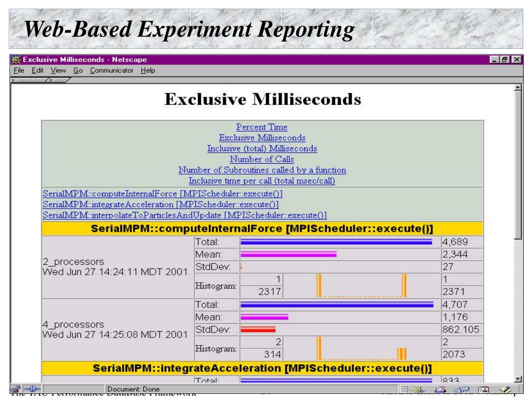Image resolution: width=532 pixels, height=399 pixels.
Task: Click the histogram maximum '2371'
Action: 454,291
